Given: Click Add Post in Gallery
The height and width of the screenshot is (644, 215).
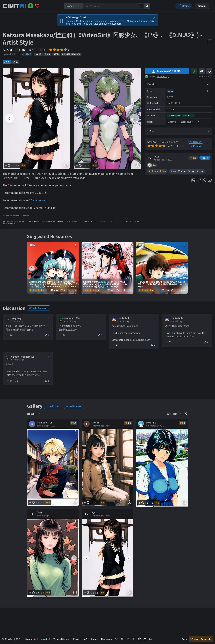Looking at the screenshot, I should [53, 406].
